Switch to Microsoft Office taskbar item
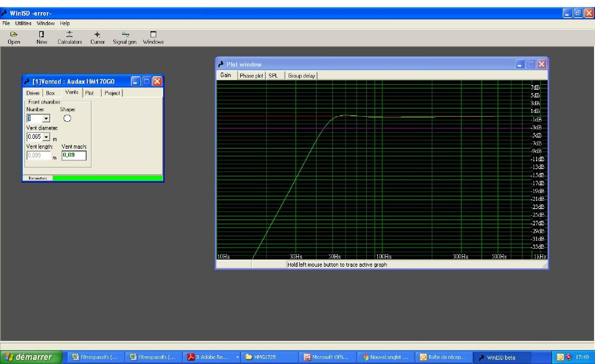This screenshot has height=364, width=595. (x=329, y=357)
